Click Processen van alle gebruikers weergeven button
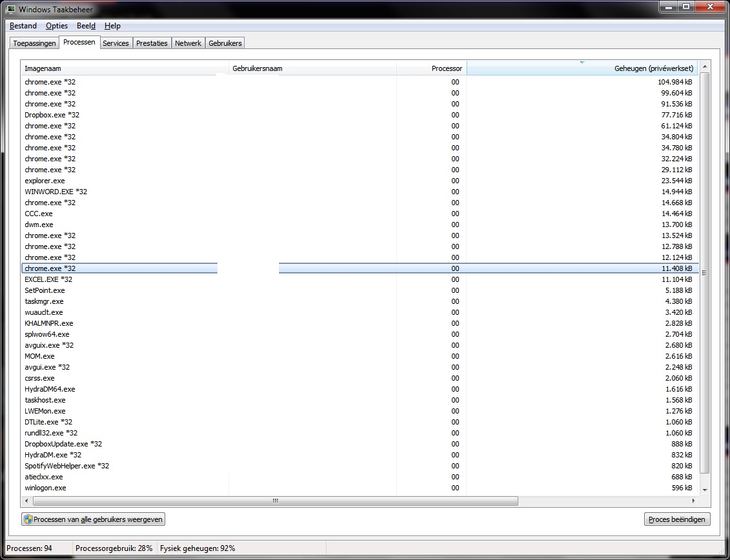Screen dimensions: 730x560 coord(93,519)
